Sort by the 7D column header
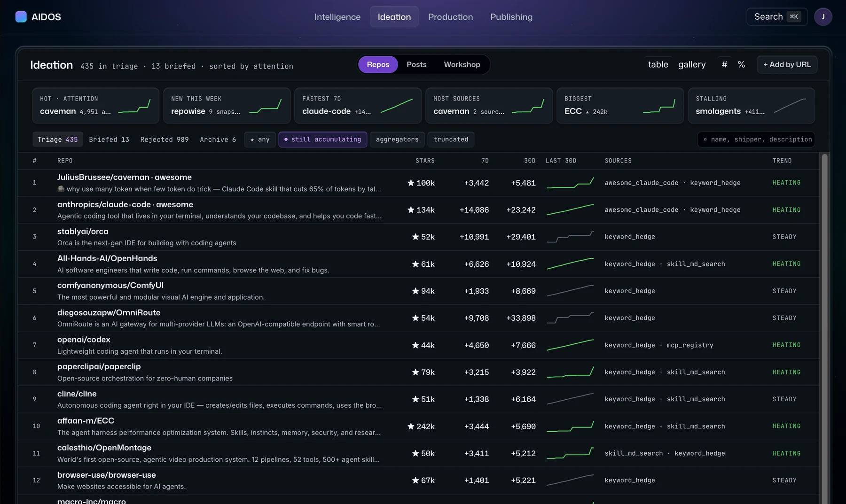 pyautogui.click(x=485, y=161)
